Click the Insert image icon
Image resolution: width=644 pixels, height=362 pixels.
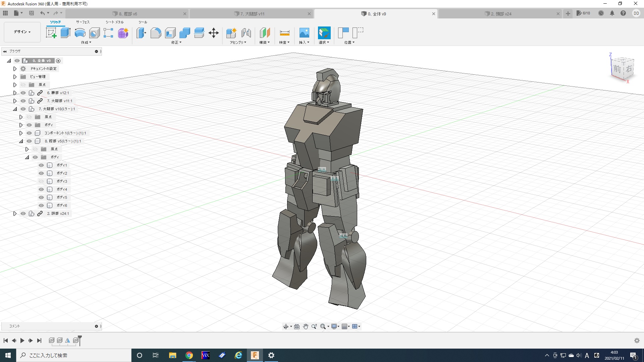click(x=304, y=33)
